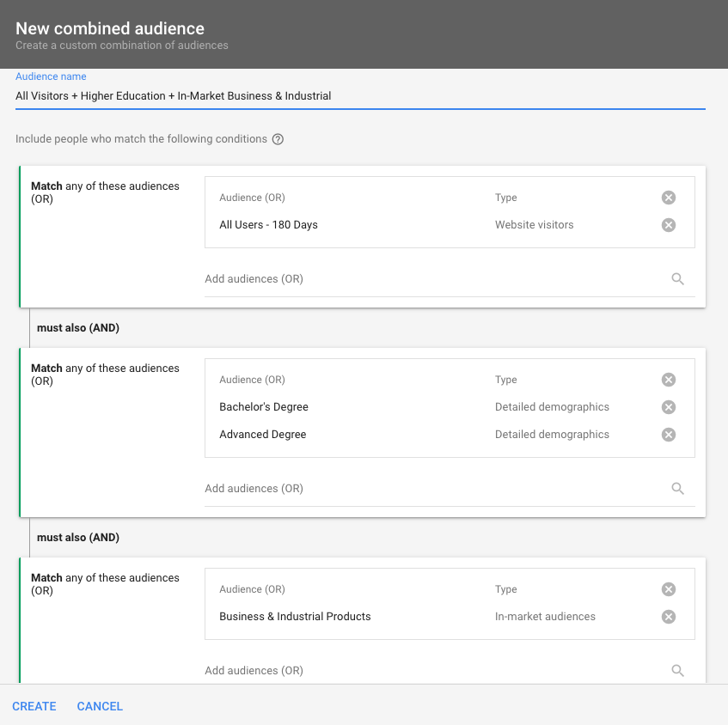
Task: Remove the Bachelor's Degree audience
Action: (669, 407)
